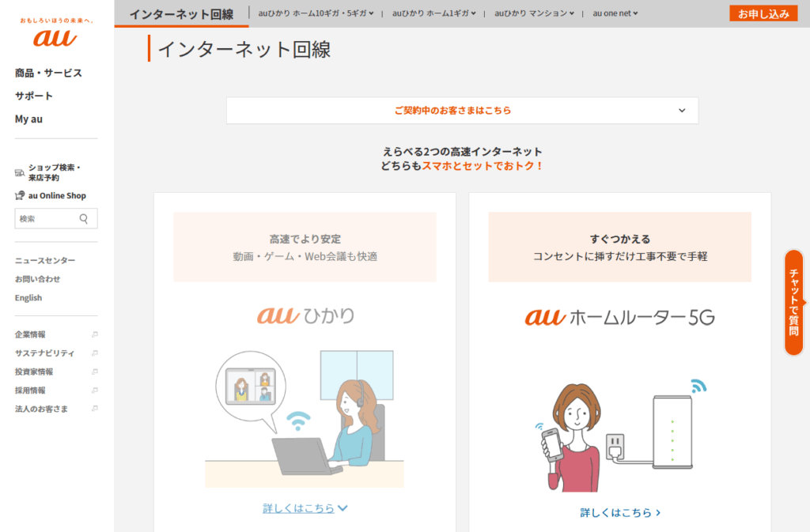This screenshot has height=532, width=810.
Task: Click スマホとセットでおトク！ text
Action: point(483,166)
